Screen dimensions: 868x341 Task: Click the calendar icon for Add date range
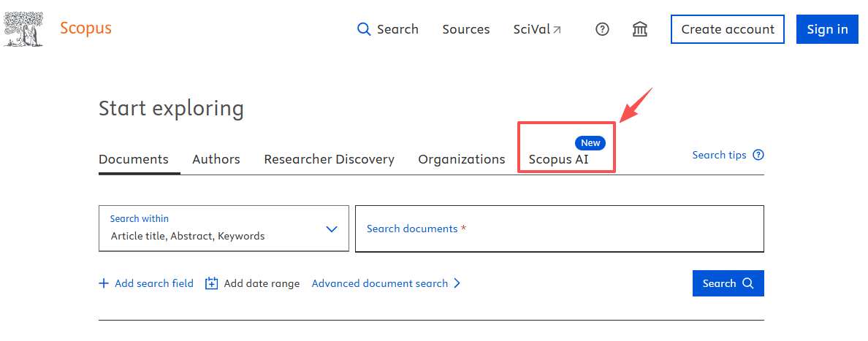tap(212, 283)
